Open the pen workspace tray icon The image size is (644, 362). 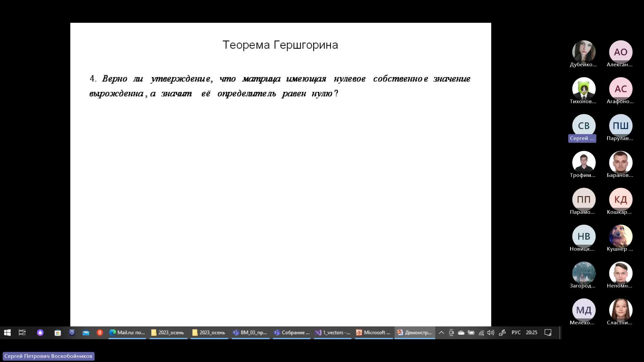click(502, 333)
